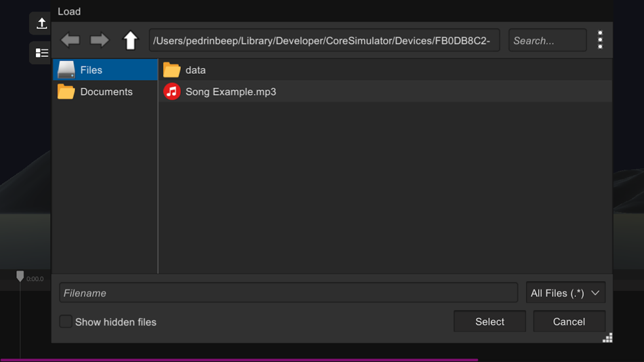The image size is (644, 362).
Task: Click the Cancel button
Action: pyautogui.click(x=569, y=321)
